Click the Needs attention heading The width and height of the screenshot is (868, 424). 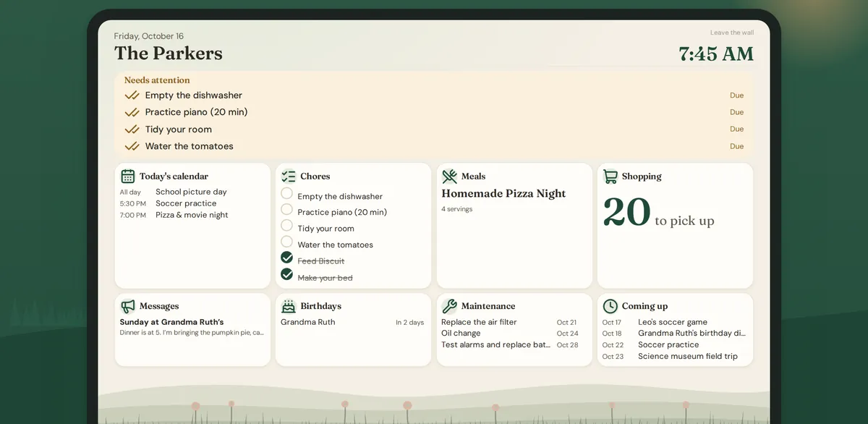click(157, 80)
